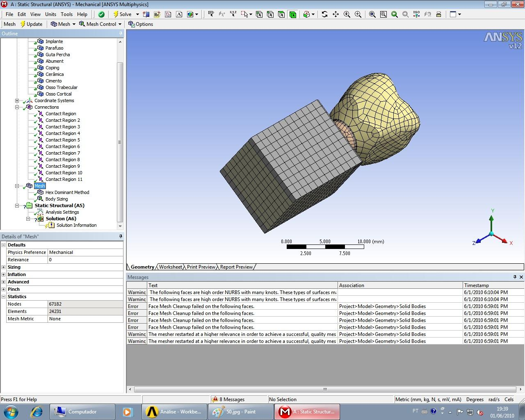Expand the Sizing details section
This screenshot has height=420, width=525.
(x=4, y=267)
